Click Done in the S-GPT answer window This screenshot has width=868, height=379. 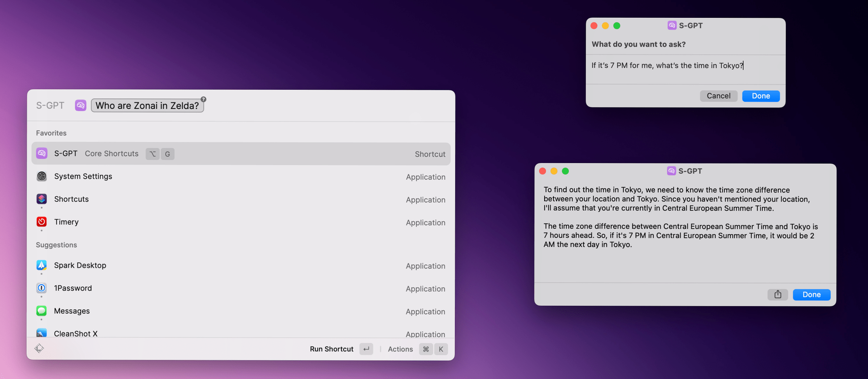click(812, 294)
